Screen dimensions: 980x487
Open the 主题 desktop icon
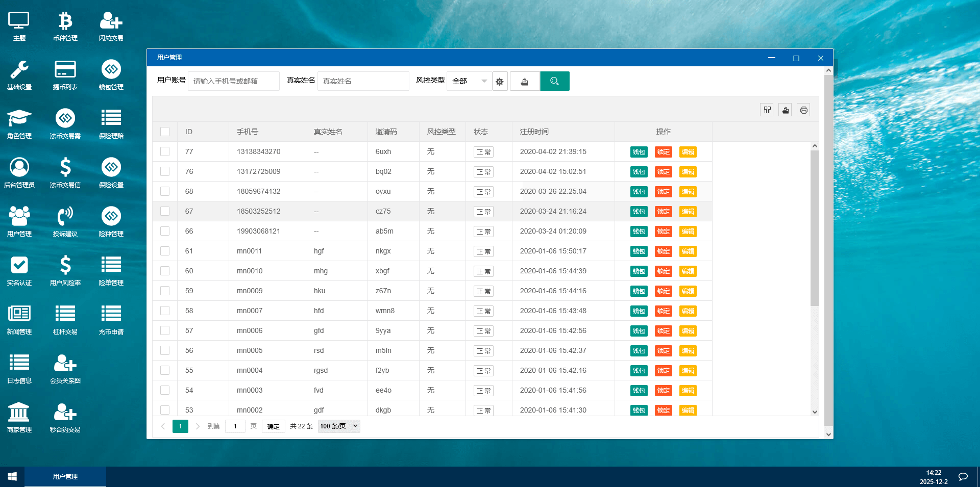[x=19, y=25]
